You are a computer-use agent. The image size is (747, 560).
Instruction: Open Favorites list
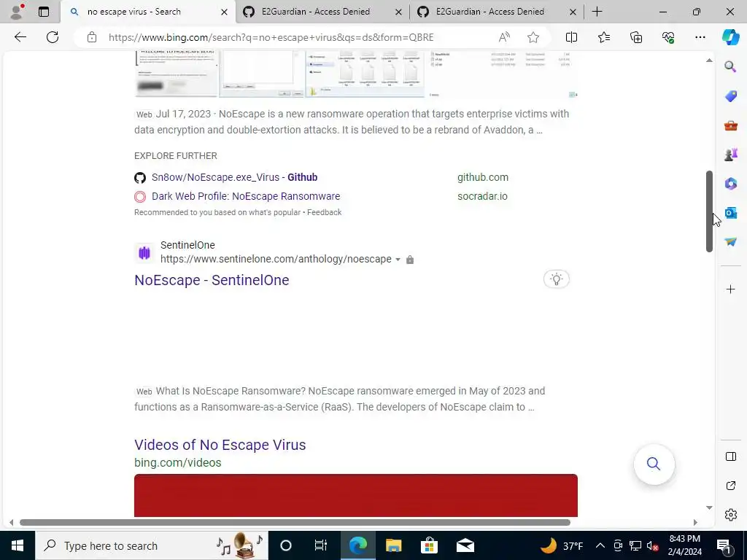point(603,37)
